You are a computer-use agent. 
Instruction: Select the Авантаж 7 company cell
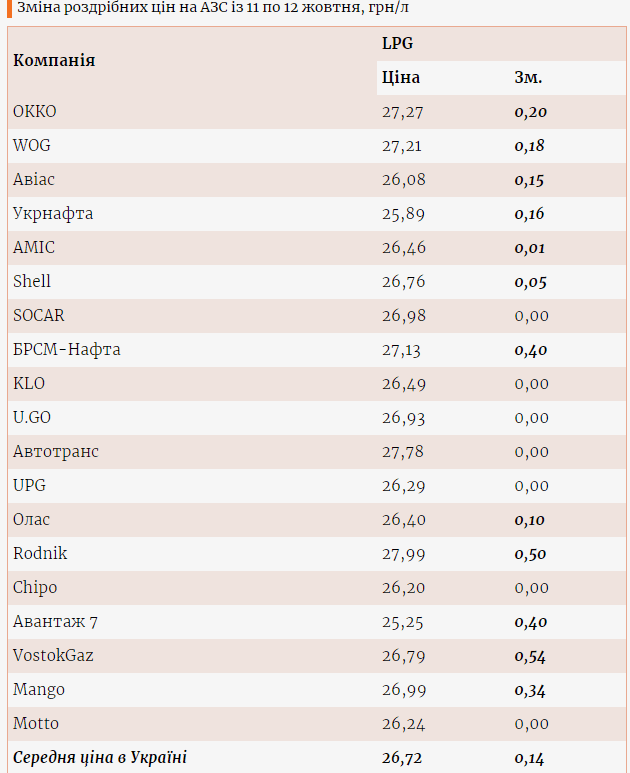coord(55,622)
